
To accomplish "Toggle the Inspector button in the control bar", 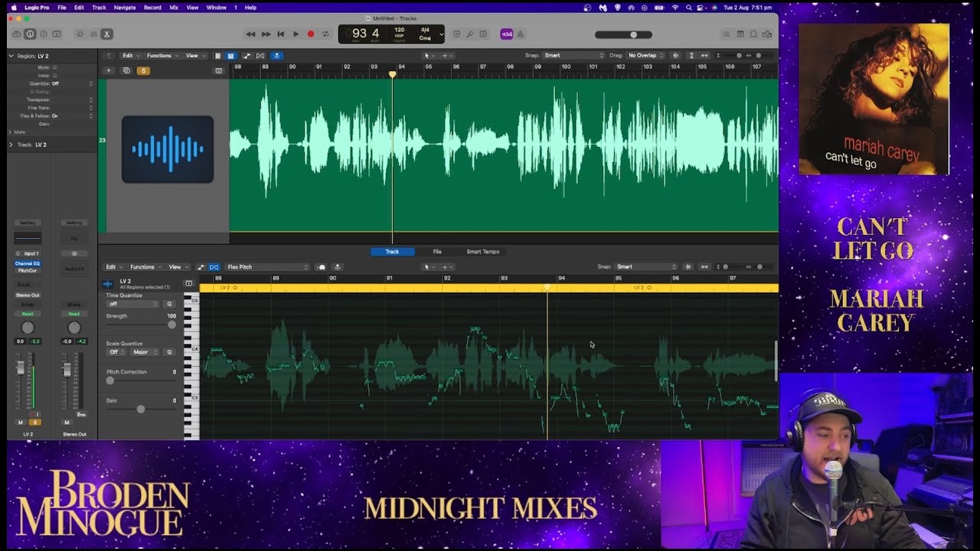I will pyautogui.click(x=30, y=34).
